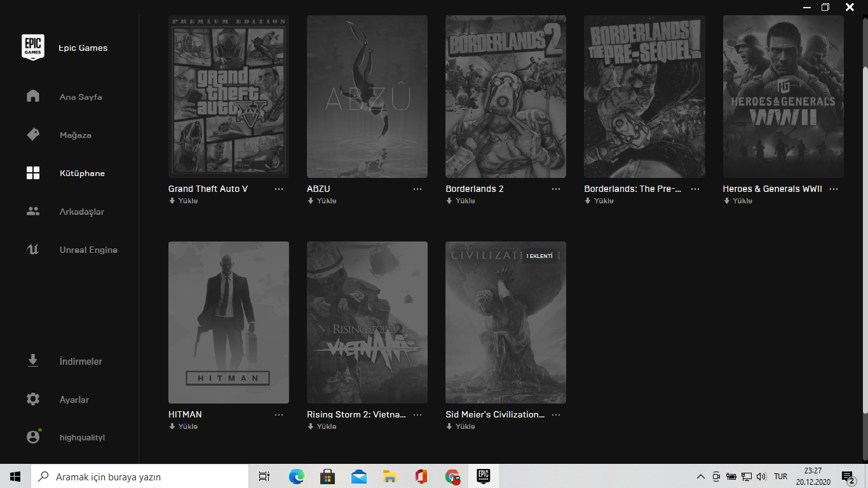Click Yükle under Rising Storm 2: Vietnam

[322, 426]
